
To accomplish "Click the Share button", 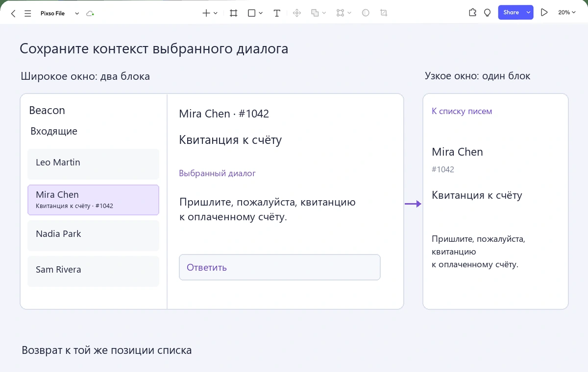I will click(x=511, y=13).
